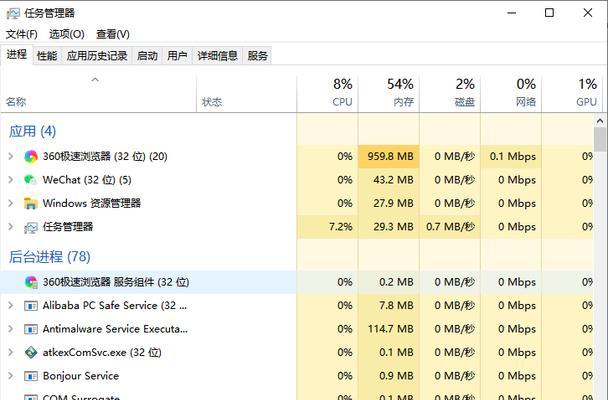Viewport: 608px width, 400px height.
Task: Sort processes by 网络 column
Action: click(x=511, y=93)
